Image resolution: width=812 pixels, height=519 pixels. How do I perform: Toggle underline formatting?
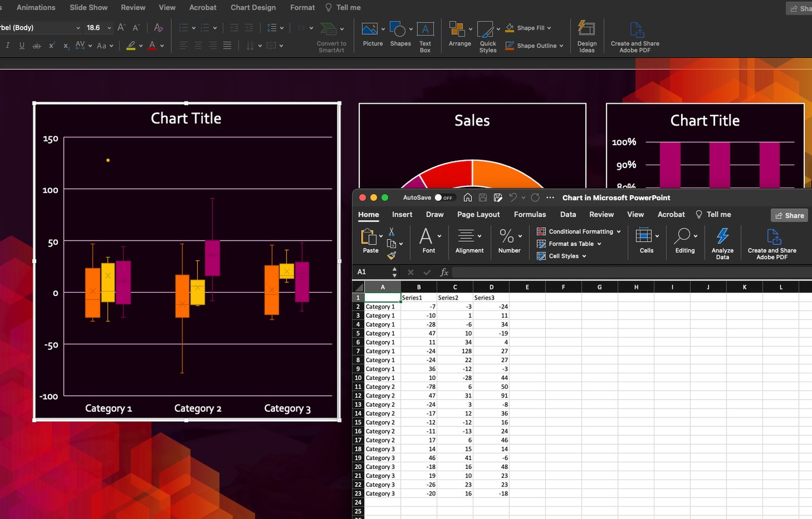tap(21, 45)
